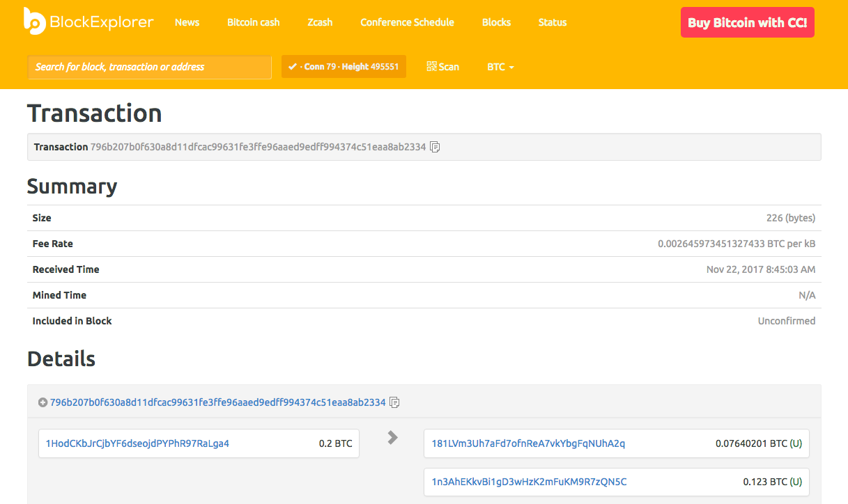Go to the Blocks page
Screen dimensions: 848x504
(496, 22)
